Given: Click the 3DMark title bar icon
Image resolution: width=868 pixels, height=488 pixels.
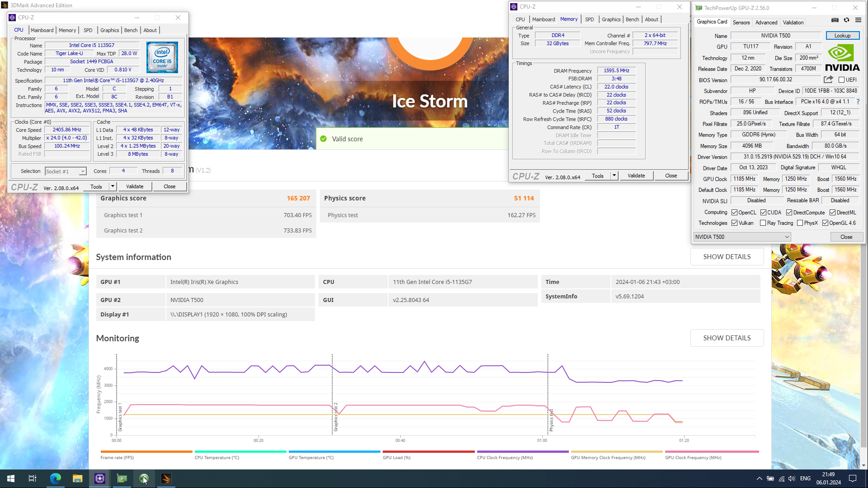Looking at the screenshot, I should click(x=5, y=5).
